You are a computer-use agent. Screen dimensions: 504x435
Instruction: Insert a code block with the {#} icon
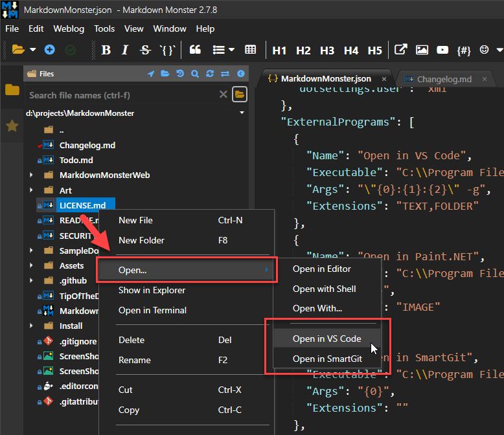click(x=463, y=50)
